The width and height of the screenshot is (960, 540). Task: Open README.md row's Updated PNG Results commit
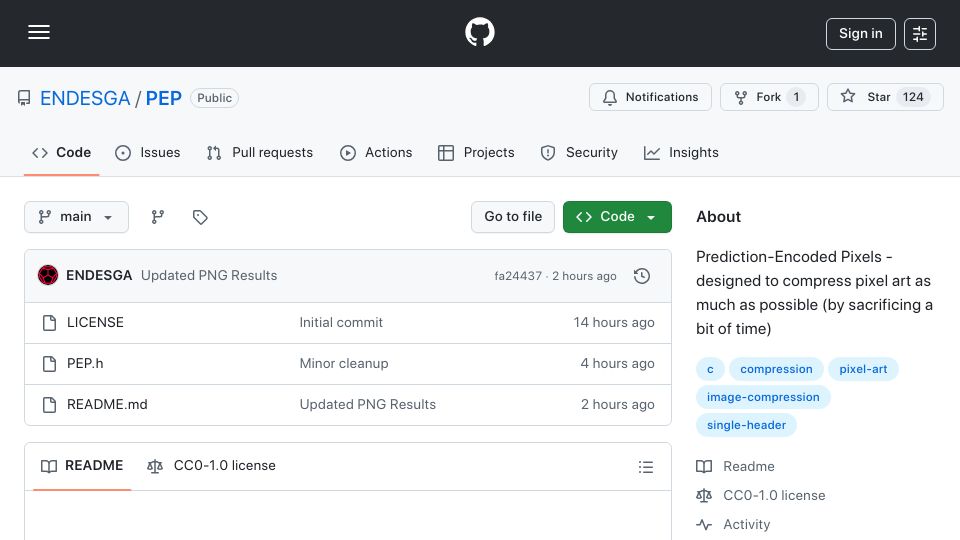click(x=367, y=405)
